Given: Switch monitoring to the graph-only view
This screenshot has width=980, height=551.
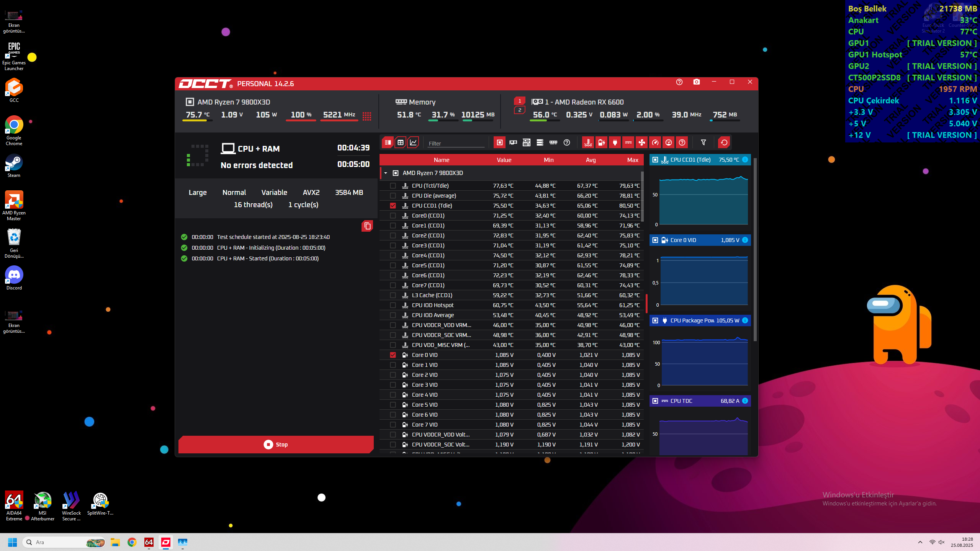Looking at the screenshot, I should pyautogui.click(x=414, y=142).
